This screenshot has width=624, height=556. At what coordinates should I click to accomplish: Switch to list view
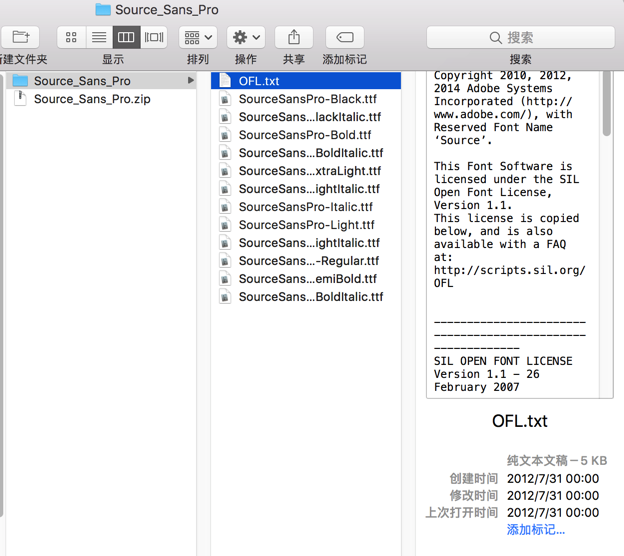99,37
